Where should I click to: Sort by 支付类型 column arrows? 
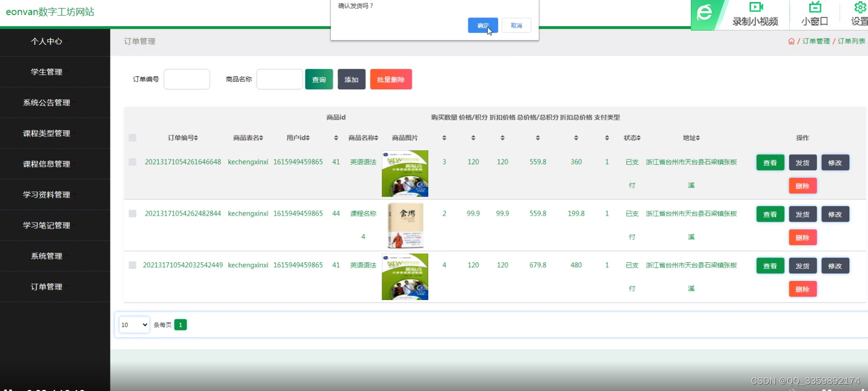coord(607,138)
